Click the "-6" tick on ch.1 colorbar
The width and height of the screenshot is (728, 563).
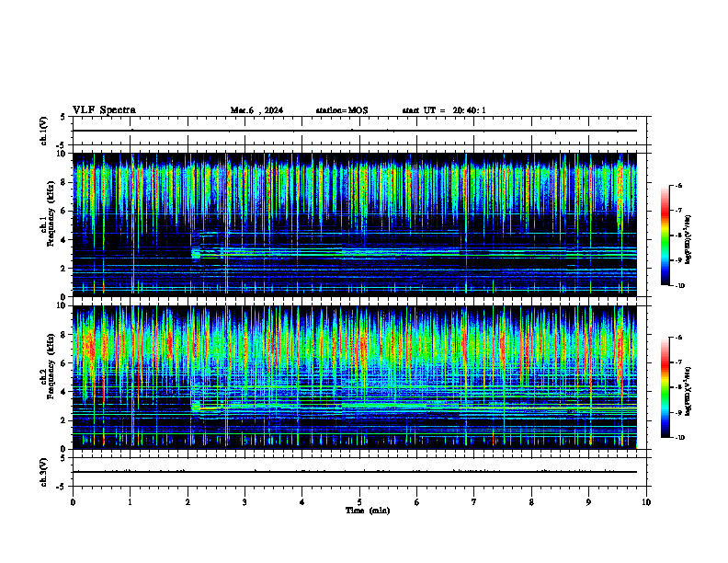678,185
